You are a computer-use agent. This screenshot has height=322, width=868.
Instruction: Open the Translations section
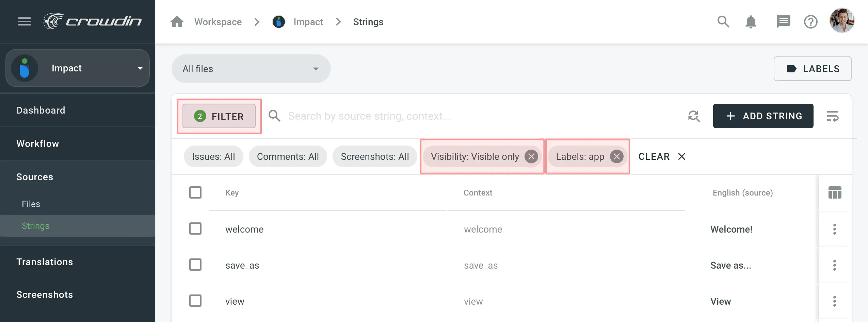tap(45, 262)
